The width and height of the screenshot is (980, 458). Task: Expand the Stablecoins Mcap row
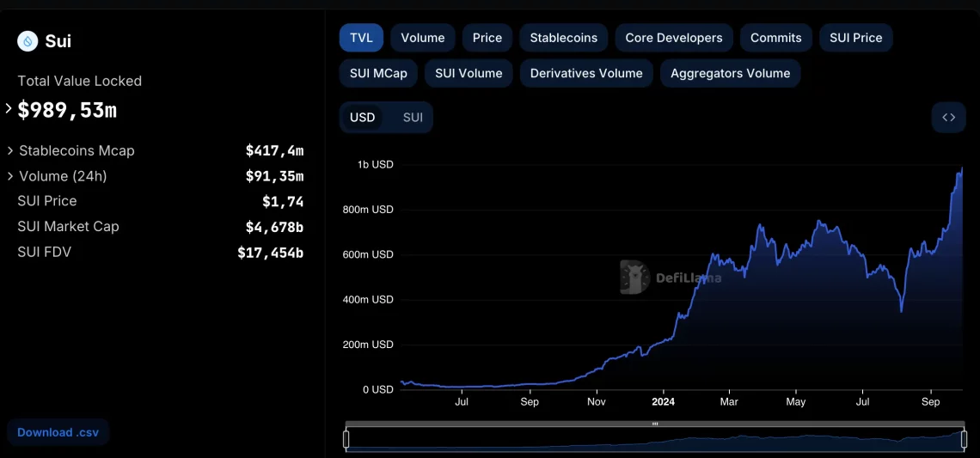pos(10,150)
